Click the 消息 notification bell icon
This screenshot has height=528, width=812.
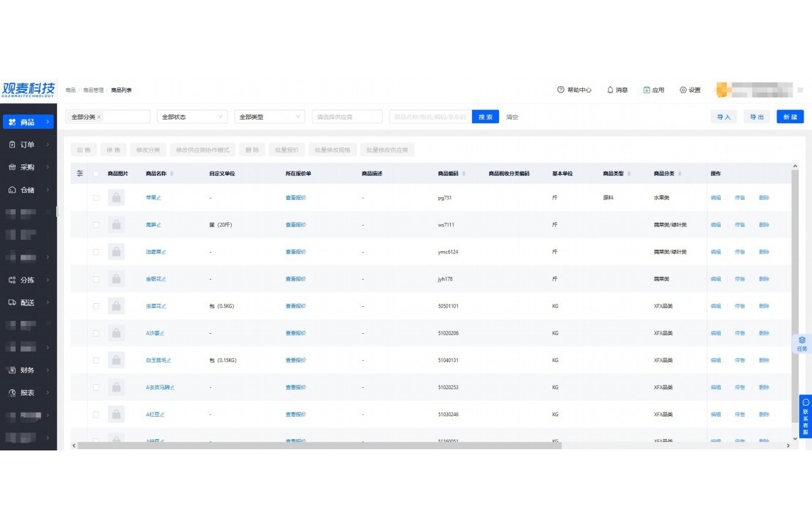[x=610, y=90]
